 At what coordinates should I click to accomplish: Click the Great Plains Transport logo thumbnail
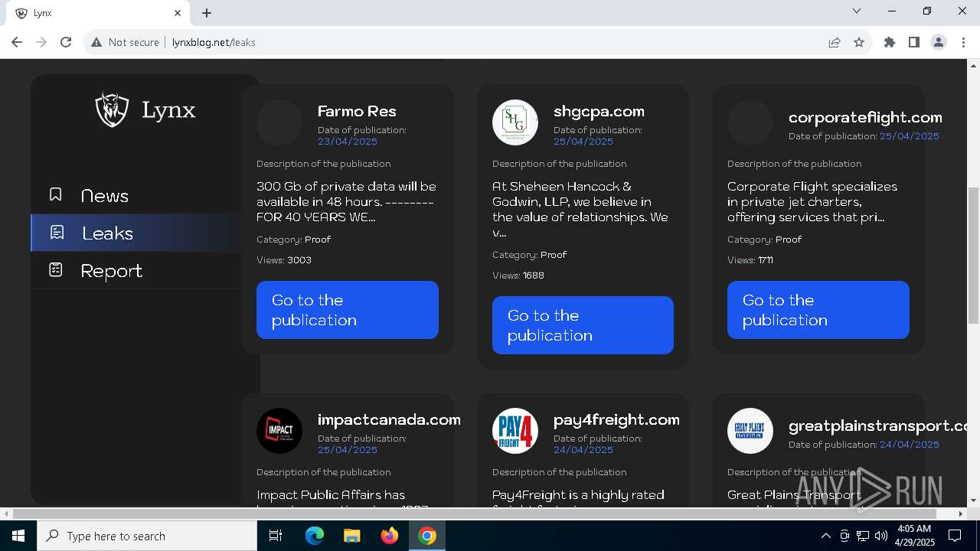750,431
